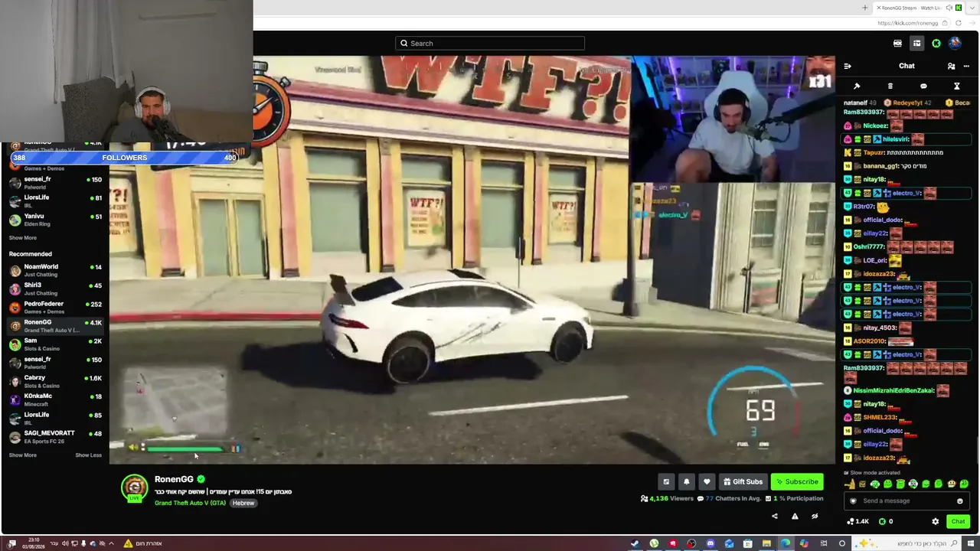
Task: Click RonenGG streamer avatar below video
Action: [134, 487]
